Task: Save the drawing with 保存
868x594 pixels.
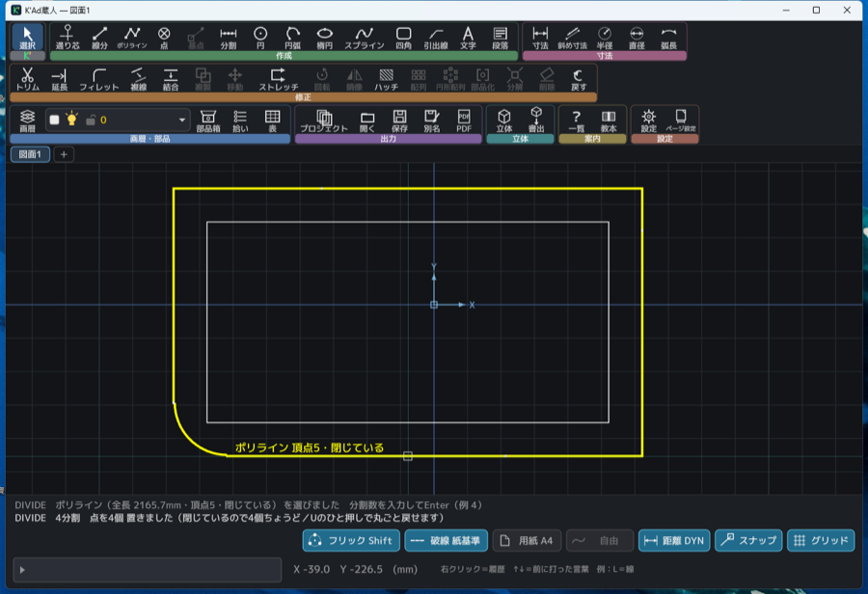Action: (x=399, y=121)
